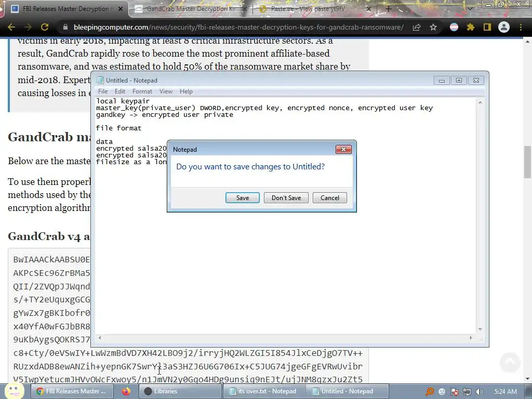Toggle Chrome side panel icon
This screenshot has height=399, width=532.
[487, 27]
